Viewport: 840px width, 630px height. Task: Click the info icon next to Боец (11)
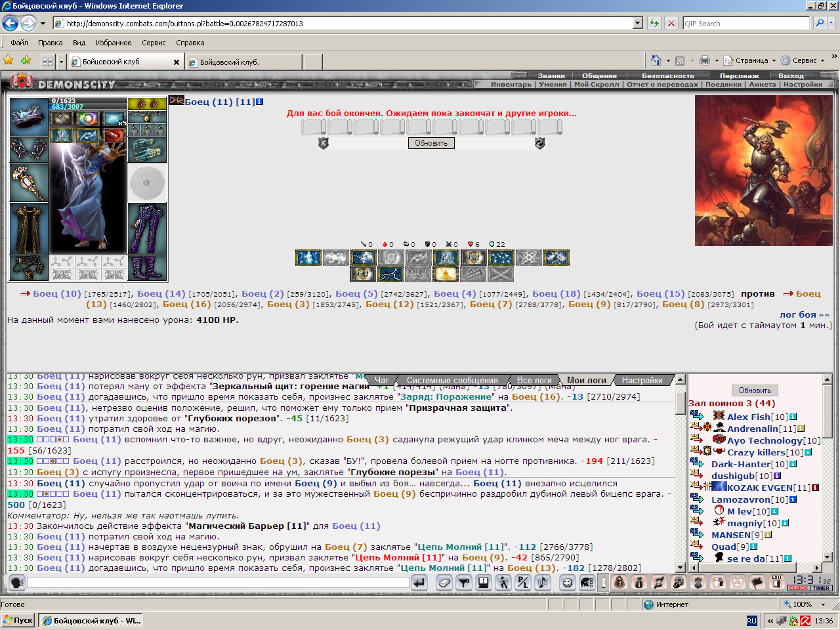coord(260,102)
